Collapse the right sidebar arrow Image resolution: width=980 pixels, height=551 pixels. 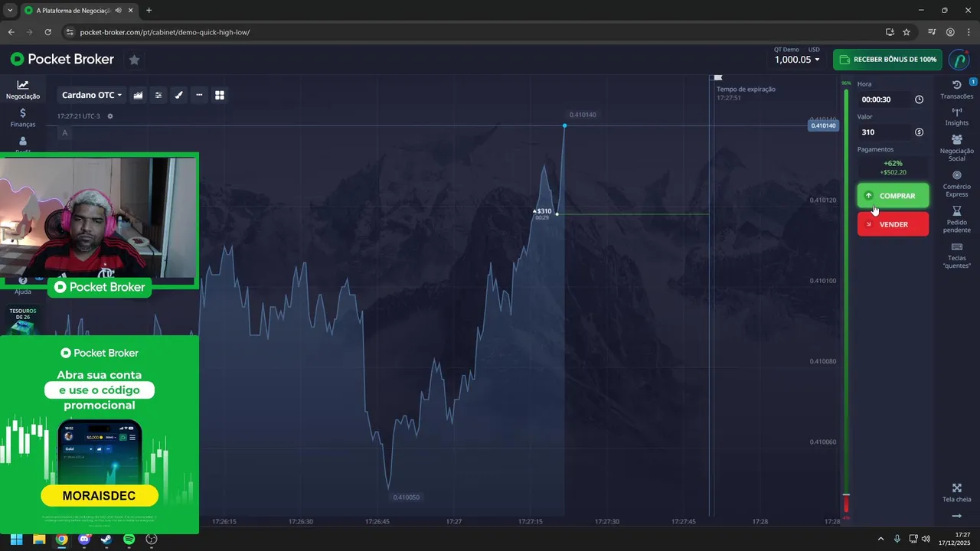click(x=957, y=517)
